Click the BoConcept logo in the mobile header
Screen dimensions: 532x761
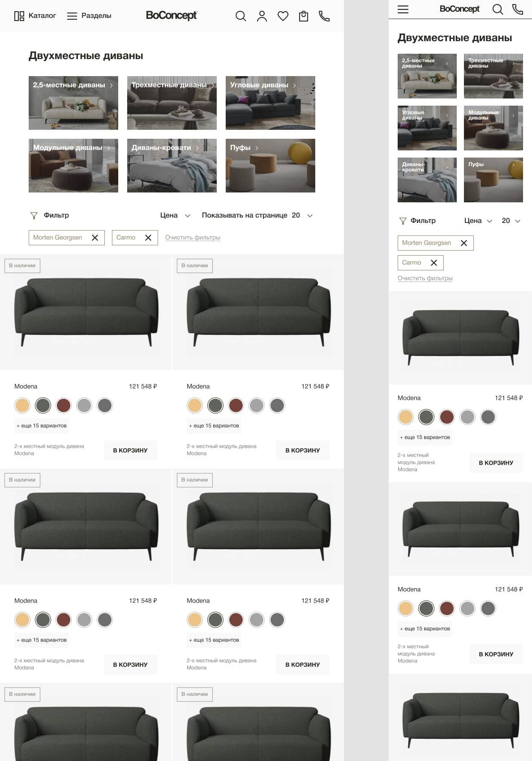point(459,9)
